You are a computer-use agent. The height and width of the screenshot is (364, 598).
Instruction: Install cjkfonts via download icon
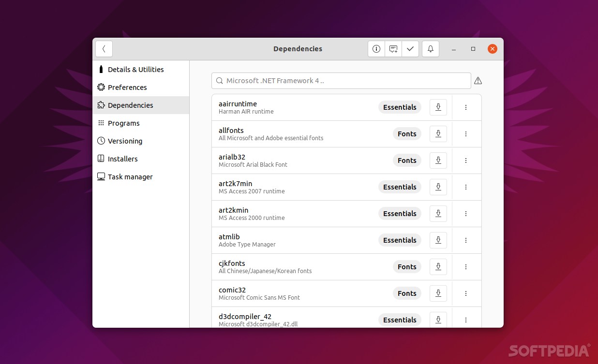coord(438,267)
